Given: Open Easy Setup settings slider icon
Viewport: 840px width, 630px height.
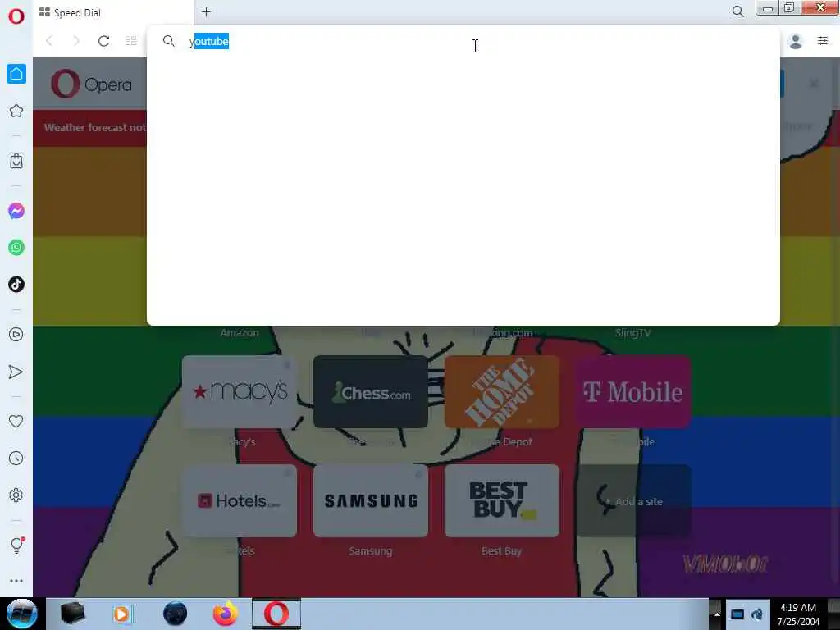Looking at the screenshot, I should tap(823, 41).
